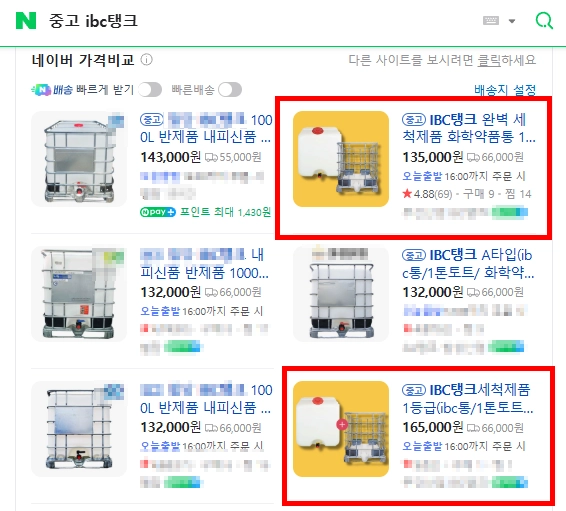Open the yellow 135,000원 product thumbnail
The image size is (566, 511).
click(341, 159)
